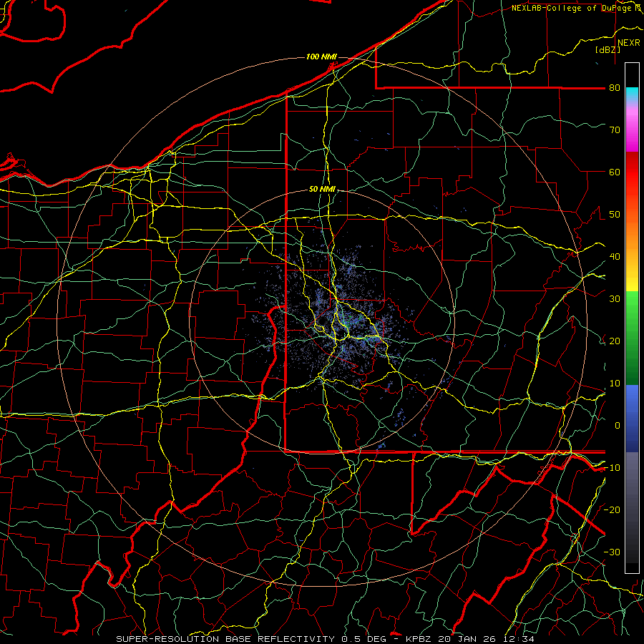Screen dimensions: 644x644
Task: Click the positive 10 value on dBZ scale
Action: [x=615, y=384]
